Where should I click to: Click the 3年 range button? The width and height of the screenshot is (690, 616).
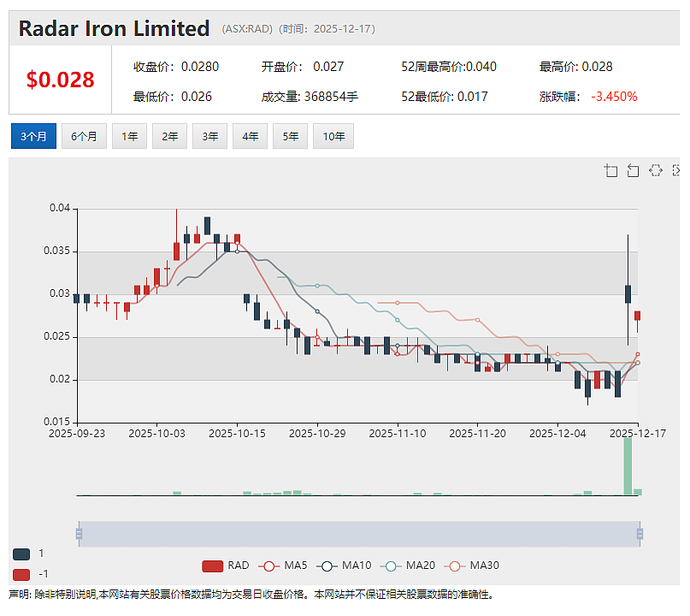209,137
